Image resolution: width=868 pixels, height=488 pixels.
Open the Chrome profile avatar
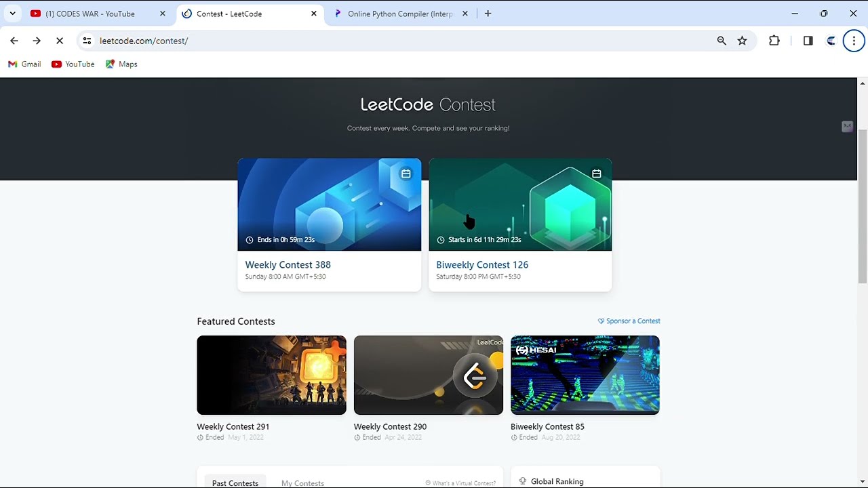(831, 41)
